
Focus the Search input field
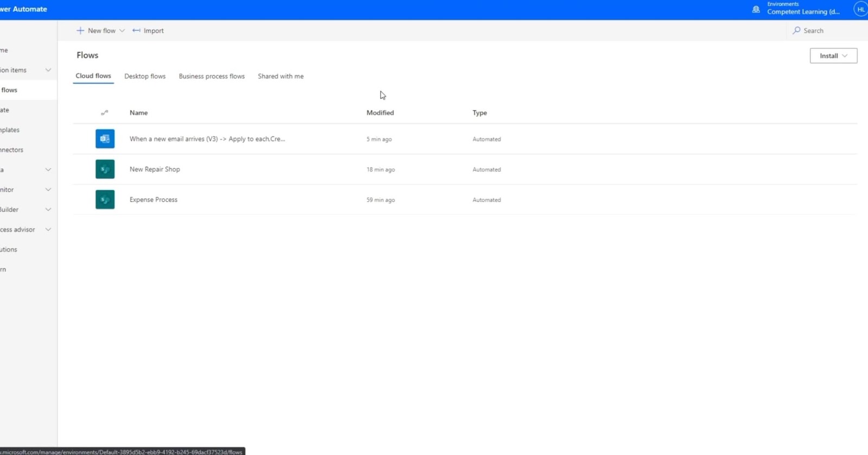pos(827,30)
